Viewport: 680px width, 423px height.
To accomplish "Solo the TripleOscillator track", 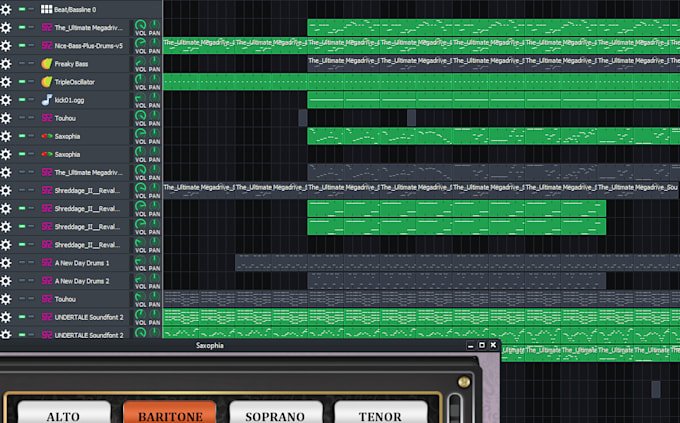I will pos(31,82).
